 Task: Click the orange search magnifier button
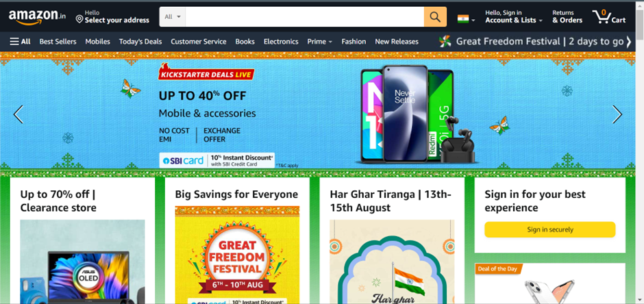tap(435, 17)
